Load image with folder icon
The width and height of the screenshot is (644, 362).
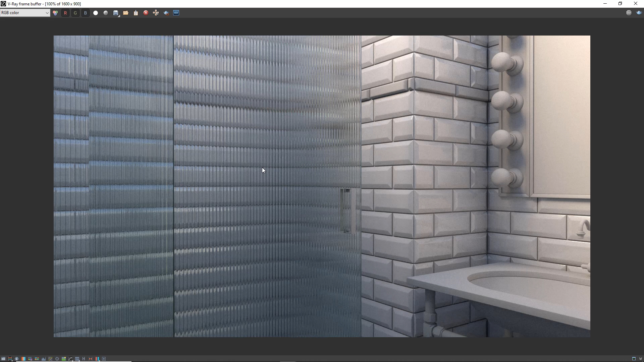coord(126,13)
